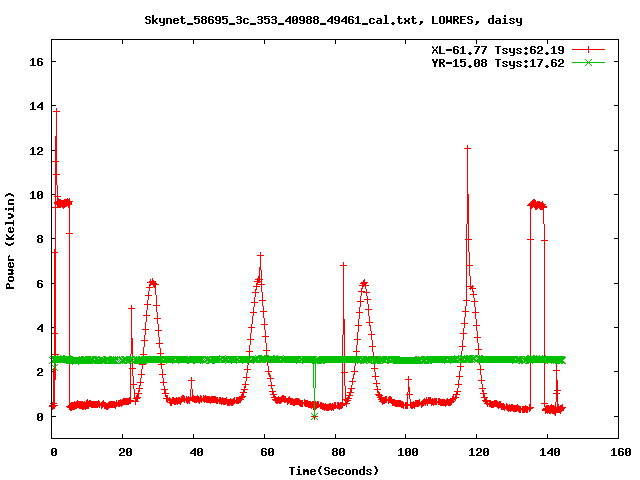
Task: Select legend entry XL-61.77 Tsys:62.19
Action: pos(498,50)
